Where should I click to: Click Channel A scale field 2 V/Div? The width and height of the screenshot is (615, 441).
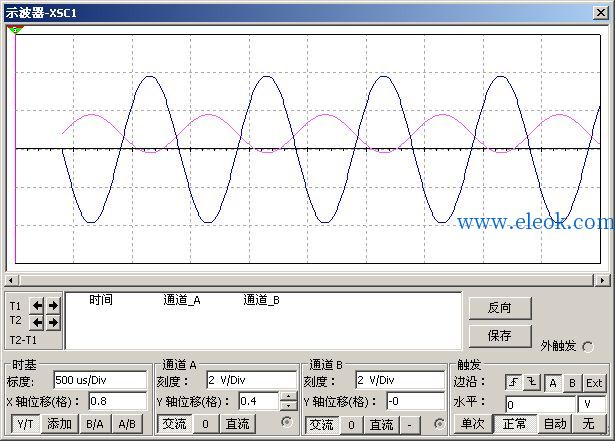[252, 380]
